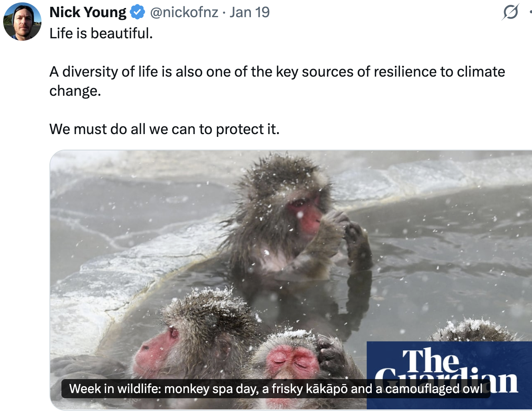Click 'We must do all we can' line
The width and height of the screenshot is (532, 411).
pyautogui.click(x=164, y=129)
